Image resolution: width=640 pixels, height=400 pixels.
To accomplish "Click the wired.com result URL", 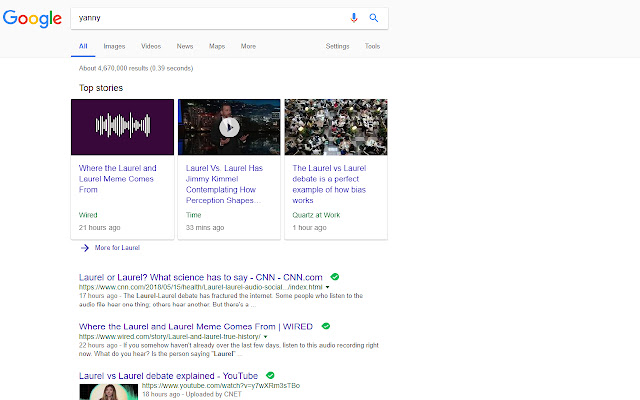I will [x=170, y=337].
